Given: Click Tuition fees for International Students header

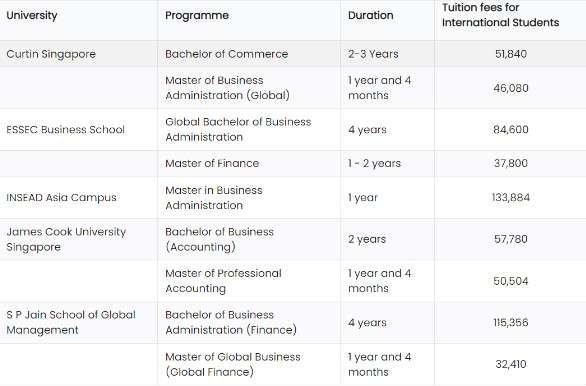Looking at the screenshot, I should tap(500, 15).
